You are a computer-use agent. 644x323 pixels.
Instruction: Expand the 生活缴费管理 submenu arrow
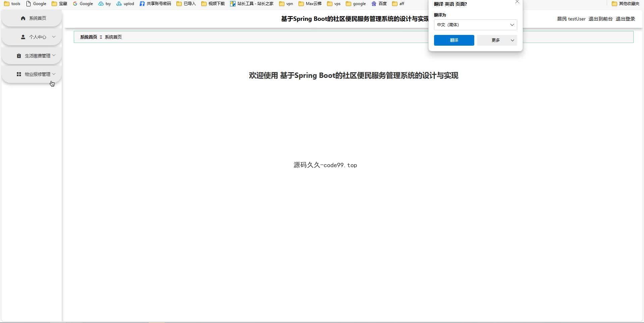pyautogui.click(x=54, y=55)
